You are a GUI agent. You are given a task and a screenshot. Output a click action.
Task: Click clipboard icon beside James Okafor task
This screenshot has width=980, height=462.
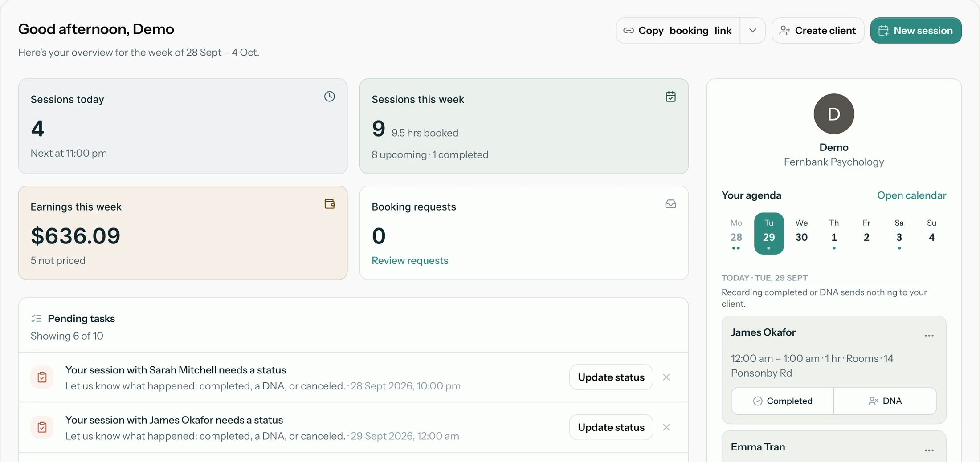(x=42, y=427)
